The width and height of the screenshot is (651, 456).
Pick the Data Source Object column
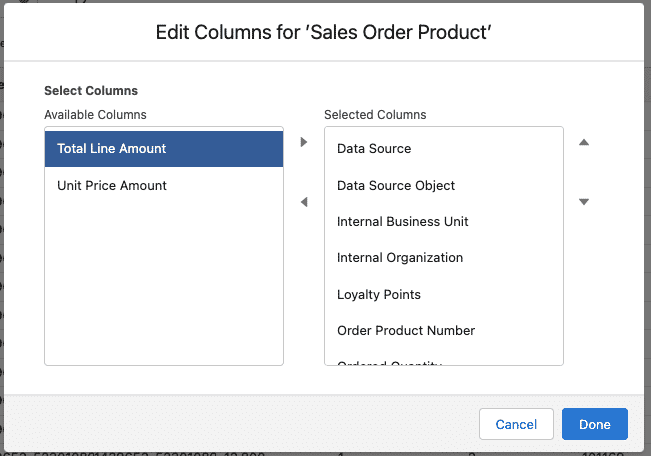(396, 185)
